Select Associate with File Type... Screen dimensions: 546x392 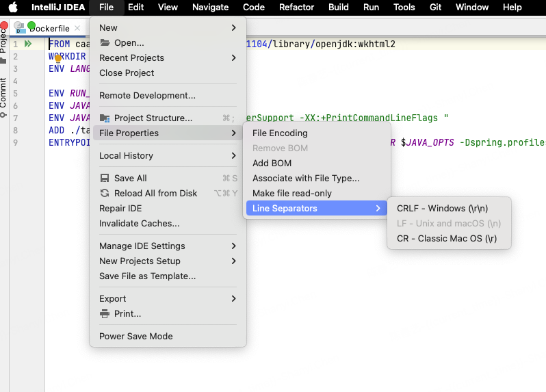(x=317, y=179)
